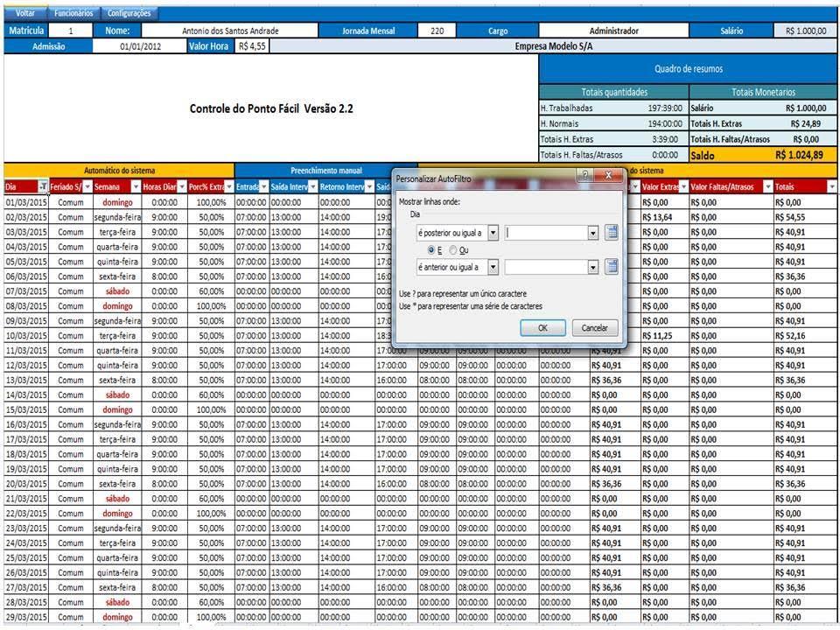Click H. Normais value 194:00:00
The height and width of the screenshot is (630, 840).
665,123
